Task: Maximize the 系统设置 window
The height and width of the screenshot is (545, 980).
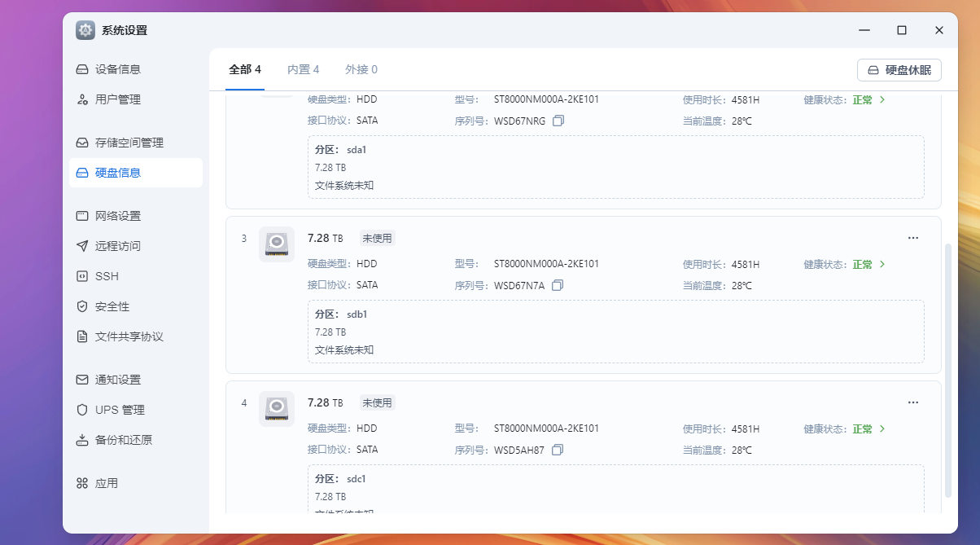Action: click(902, 30)
